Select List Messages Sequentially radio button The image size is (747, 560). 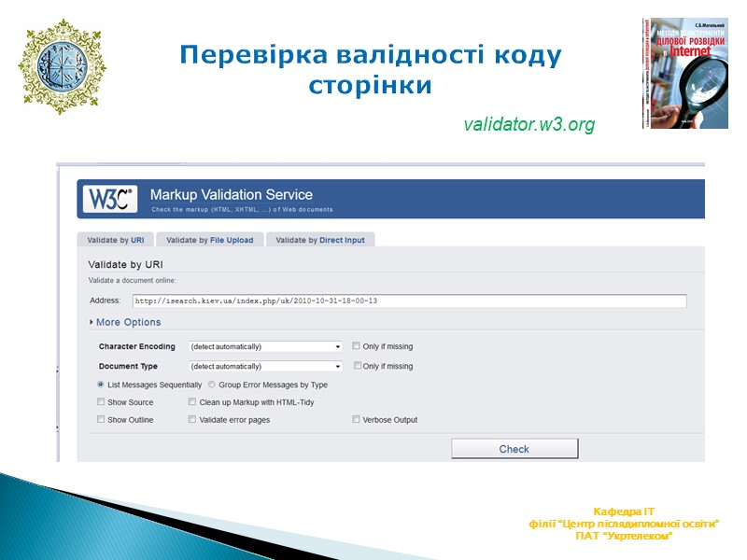tap(101, 385)
